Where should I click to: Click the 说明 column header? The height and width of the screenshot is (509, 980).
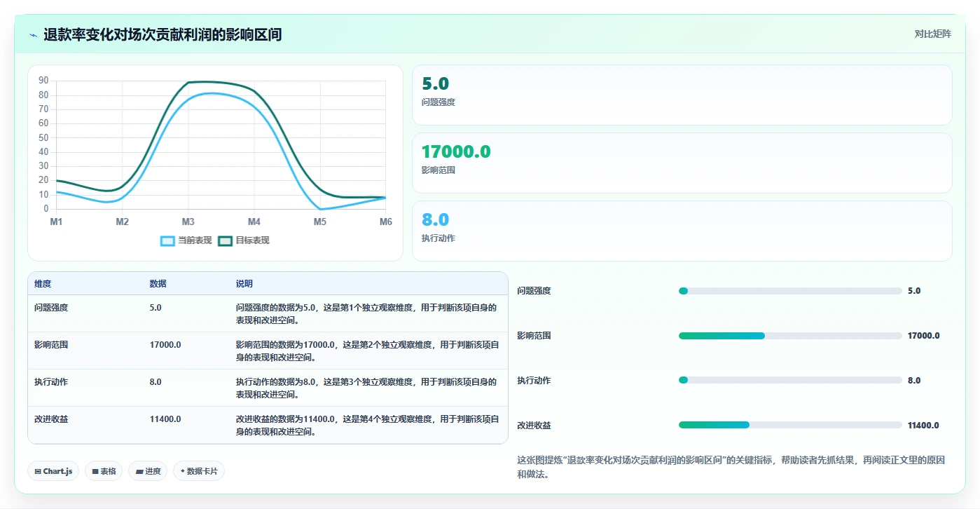point(244,284)
